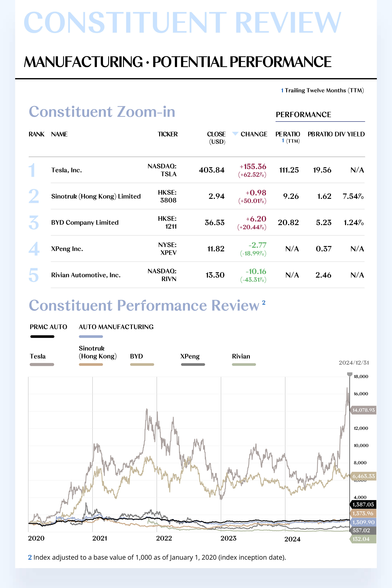392x588 pixels.
Task: Select the PERFORMANCE tab header
Action: coord(303,114)
